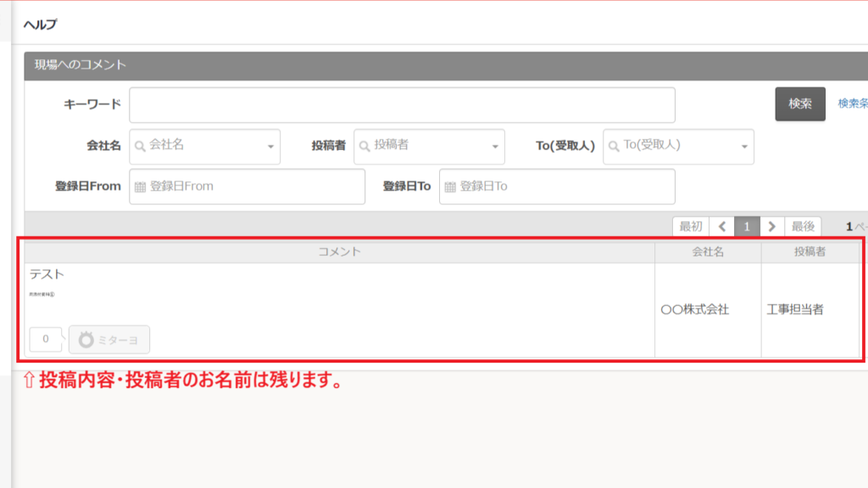868x488 pixels.
Task: Click the magnifier icon in To(受取人) box
Action: click(x=614, y=146)
